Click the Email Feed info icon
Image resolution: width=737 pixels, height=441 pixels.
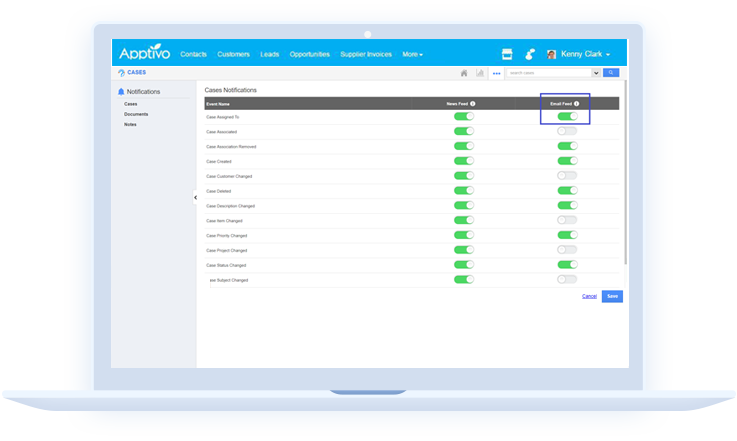coord(577,103)
